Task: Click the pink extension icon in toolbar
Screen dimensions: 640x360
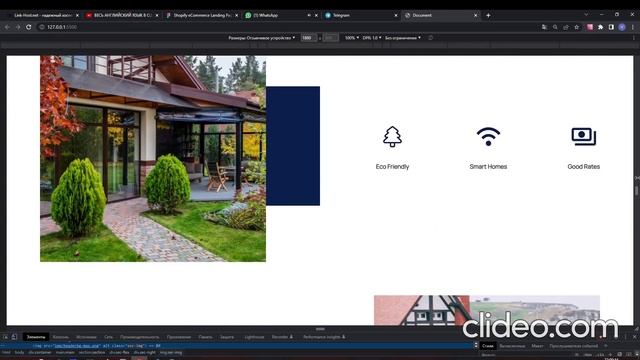Action: coord(590,27)
